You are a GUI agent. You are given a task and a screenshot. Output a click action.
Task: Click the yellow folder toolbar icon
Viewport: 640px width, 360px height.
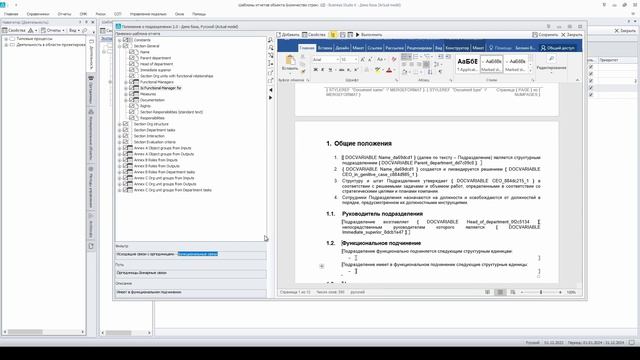(x=333, y=35)
